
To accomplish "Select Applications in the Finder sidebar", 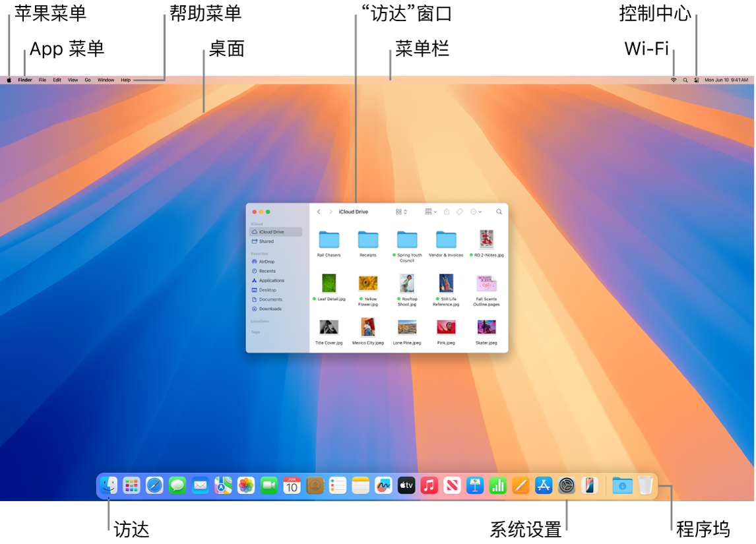I will tap(276, 280).
